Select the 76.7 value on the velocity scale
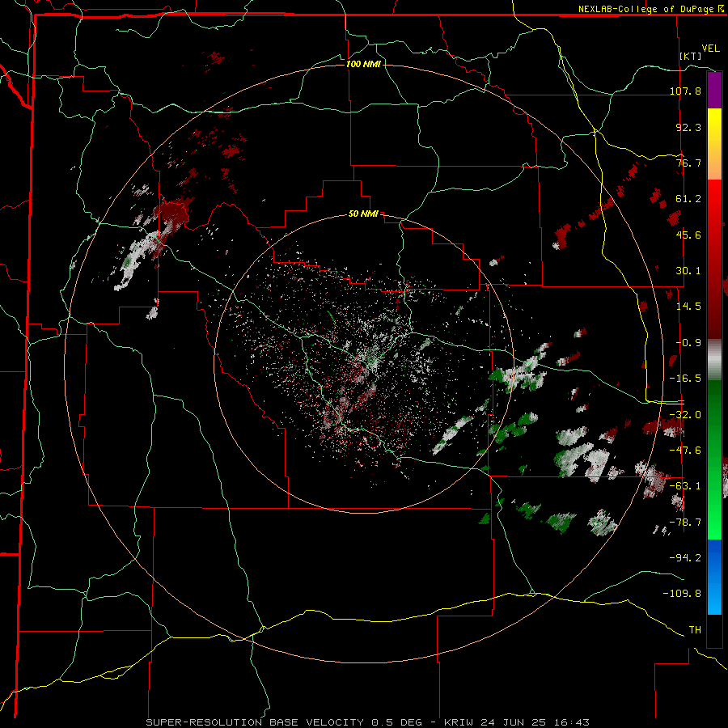The image size is (728, 728). coord(688,163)
